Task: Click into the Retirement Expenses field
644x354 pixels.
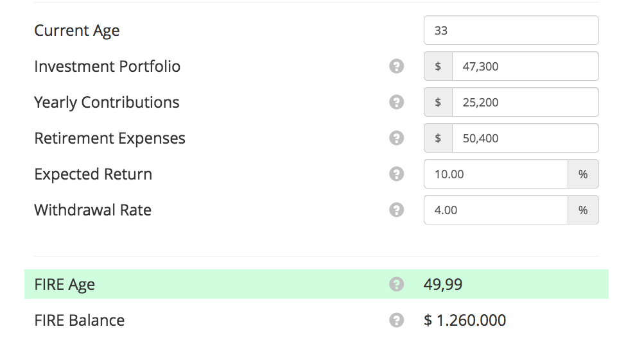Action: [x=525, y=138]
